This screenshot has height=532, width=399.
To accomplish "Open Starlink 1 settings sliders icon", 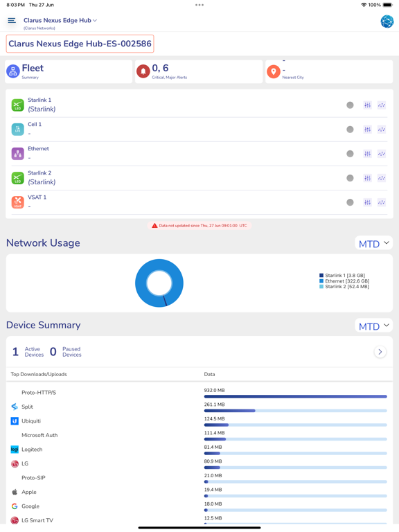I will point(367,105).
